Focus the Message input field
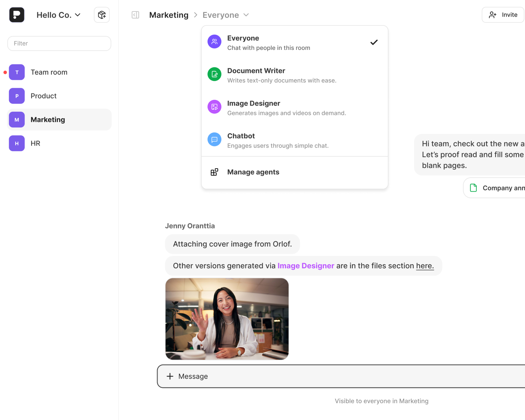 pyautogui.click(x=341, y=376)
